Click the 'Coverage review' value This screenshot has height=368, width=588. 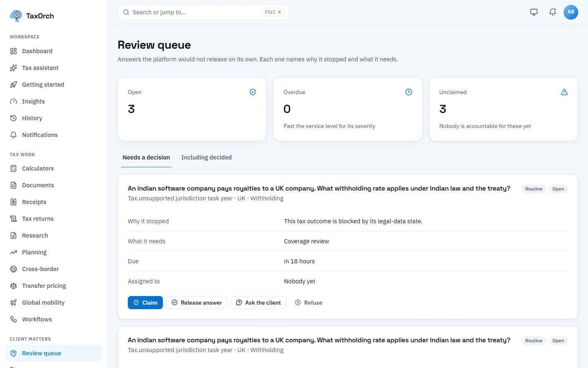306,241
